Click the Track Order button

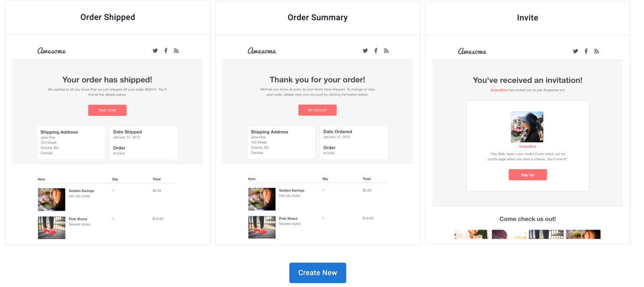(107, 110)
